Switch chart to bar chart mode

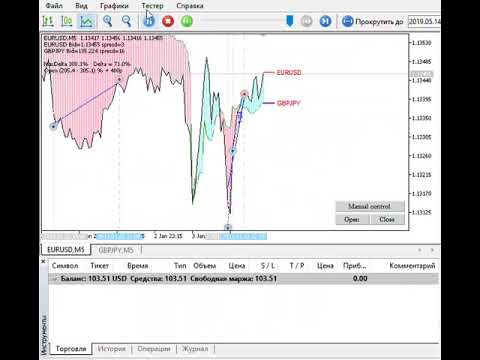(49, 21)
